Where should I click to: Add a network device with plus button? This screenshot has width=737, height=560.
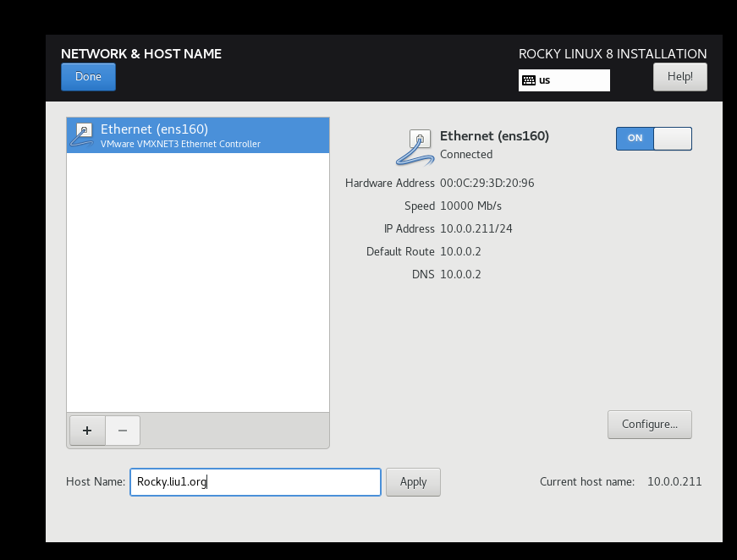[x=87, y=431]
